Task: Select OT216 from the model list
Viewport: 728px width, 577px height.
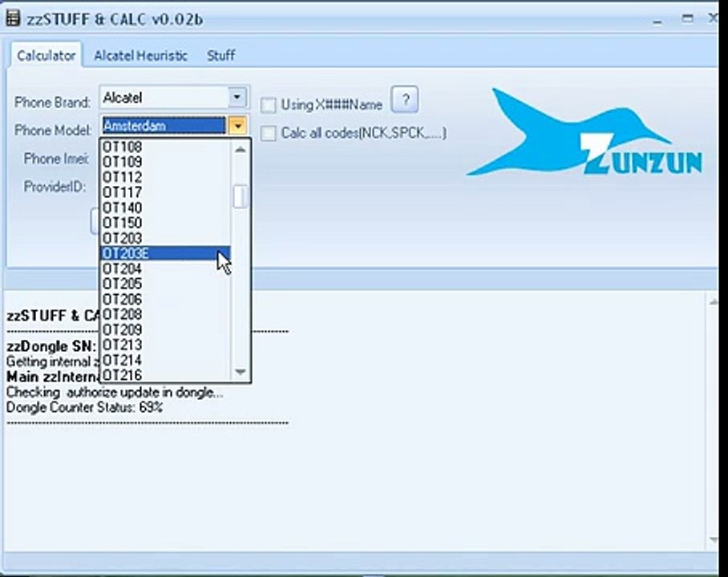Action: pos(165,375)
